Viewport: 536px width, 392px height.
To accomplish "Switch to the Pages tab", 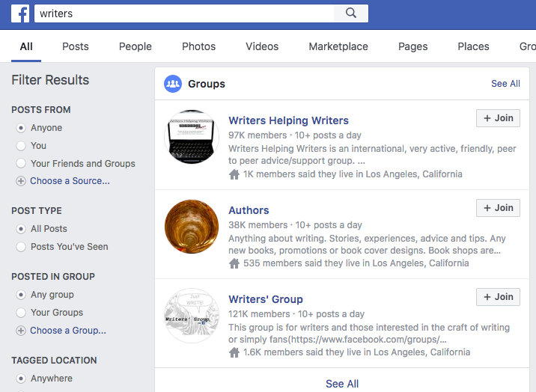I will pos(413,46).
